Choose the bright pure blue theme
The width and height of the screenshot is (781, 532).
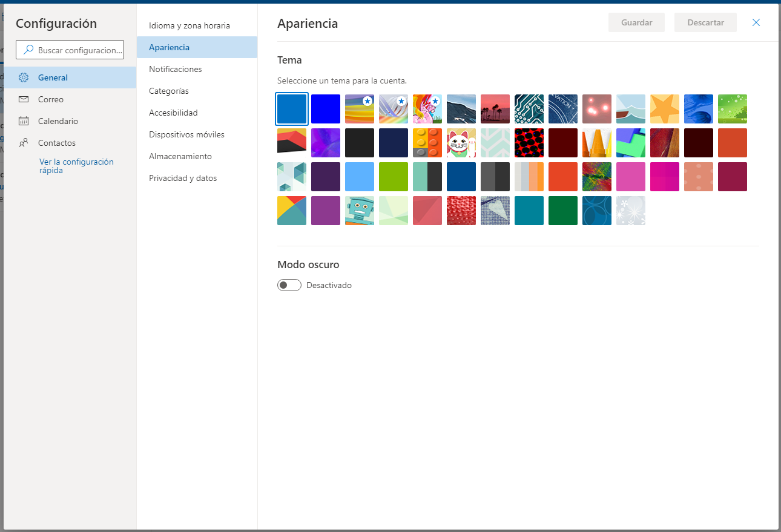326,109
